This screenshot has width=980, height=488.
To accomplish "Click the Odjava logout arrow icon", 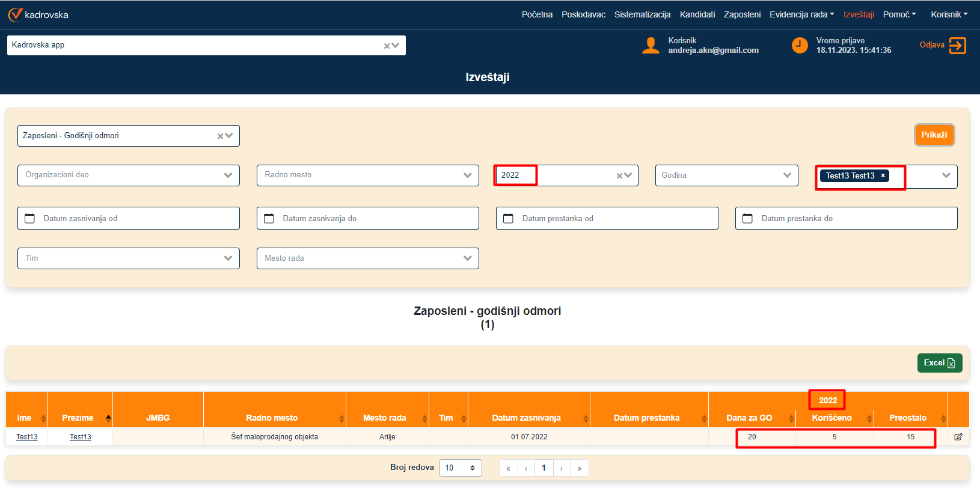I will click(x=957, y=46).
